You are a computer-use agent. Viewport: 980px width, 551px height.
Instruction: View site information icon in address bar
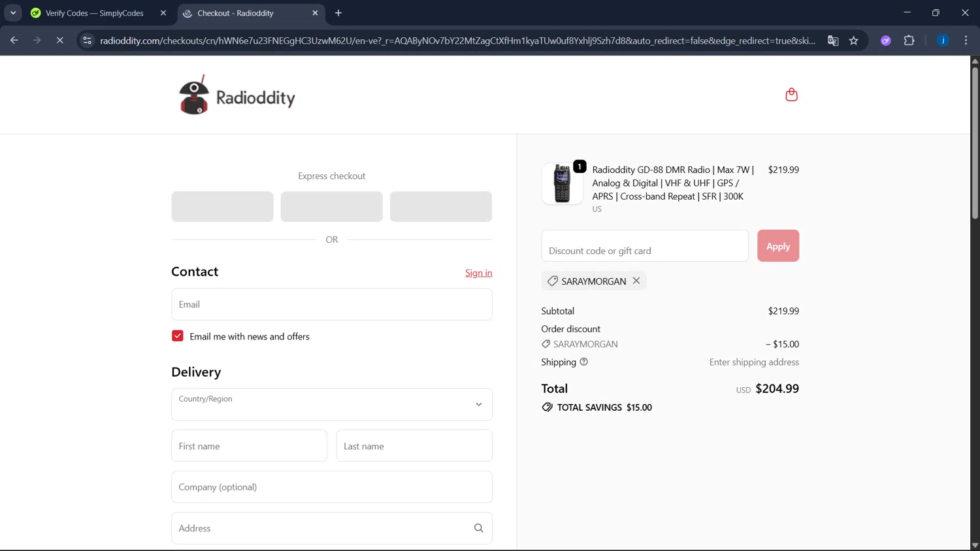point(87,40)
